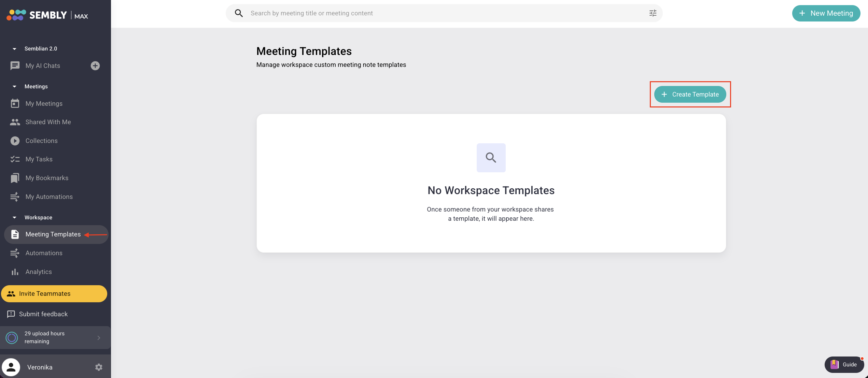Screen dimensions: 868x378
Task: Open My Meetings in sidebar
Action: click(44, 104)
